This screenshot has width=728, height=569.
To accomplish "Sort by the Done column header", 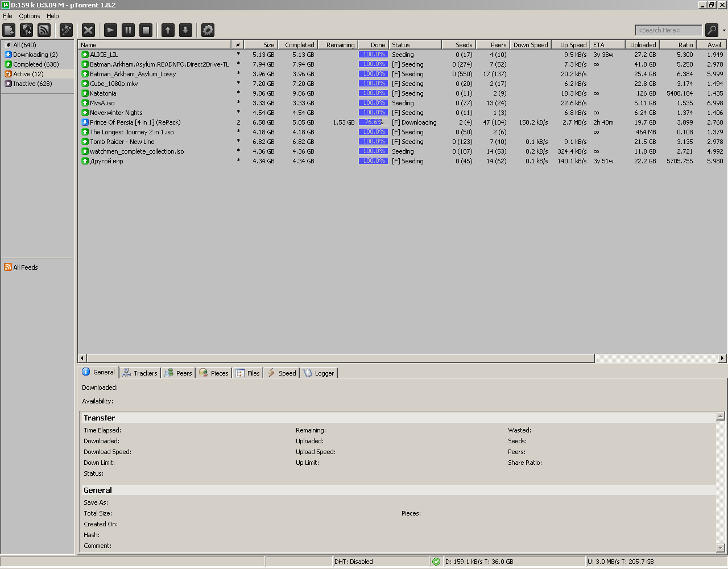I will click(373, 45).
